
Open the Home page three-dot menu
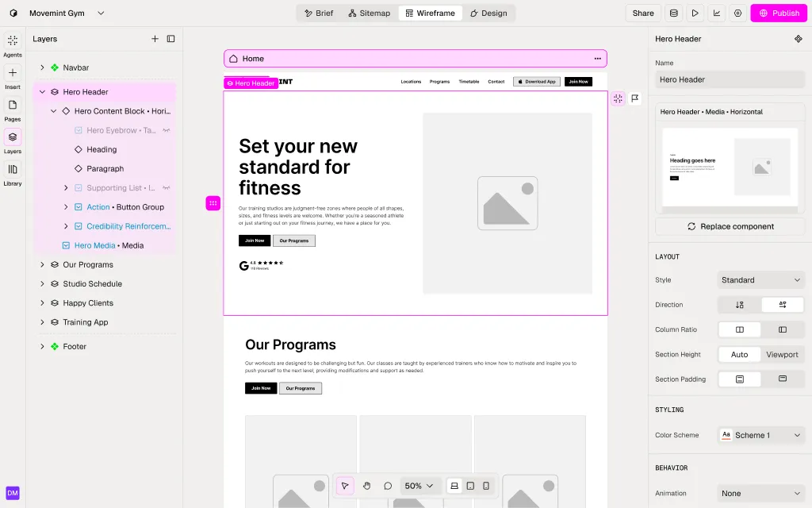(598, 59)
